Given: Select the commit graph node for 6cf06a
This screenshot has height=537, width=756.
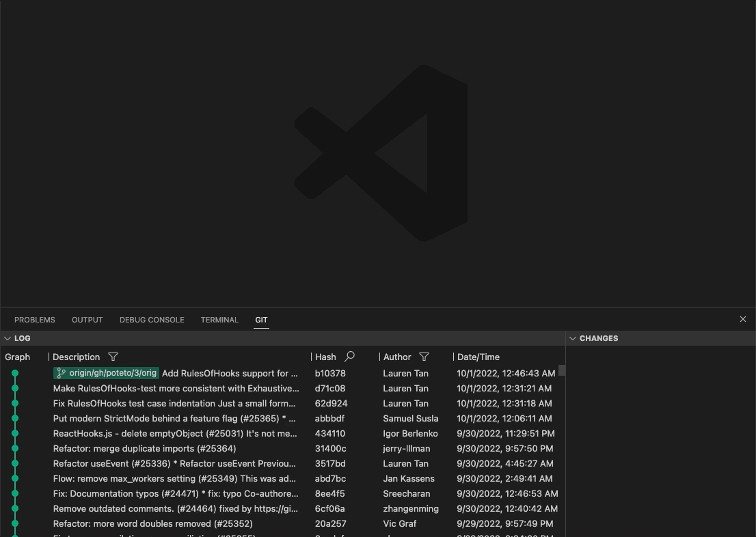Looking at the screenshot, I should (x=15, y=508).
